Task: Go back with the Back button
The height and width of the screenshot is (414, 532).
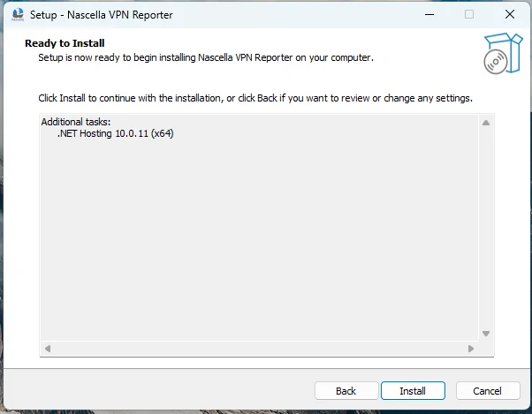Action: pos(346,391)
